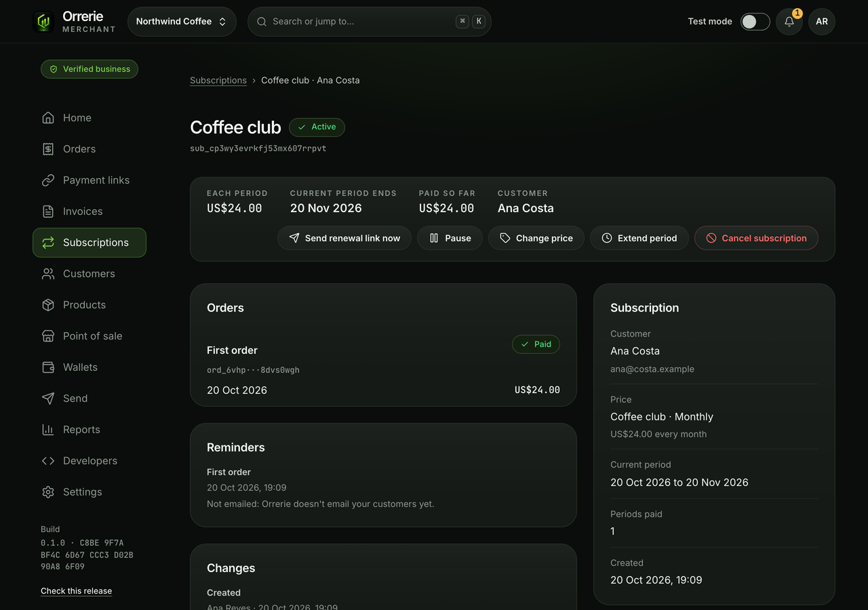Open notifications bell
The width and height of the screenshot is (868, 610).
(x=789, y=22)
